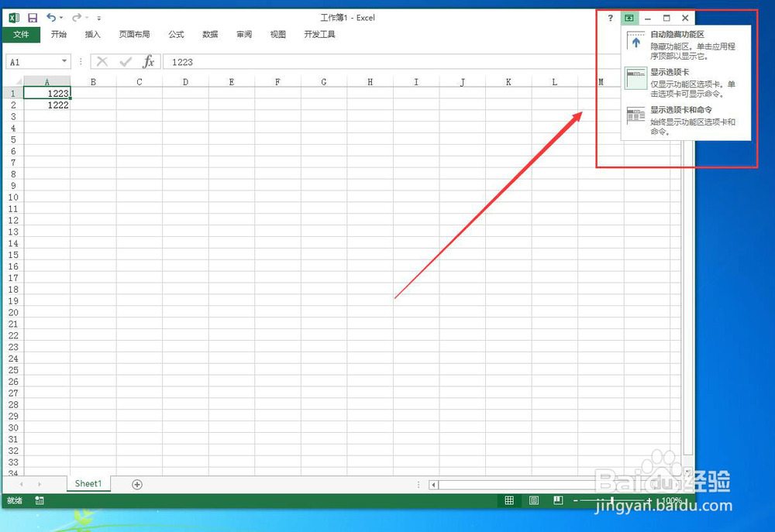Viewport: 775px width, 532px height.
Task: Redo the last undone action
Action: point(77,18)
